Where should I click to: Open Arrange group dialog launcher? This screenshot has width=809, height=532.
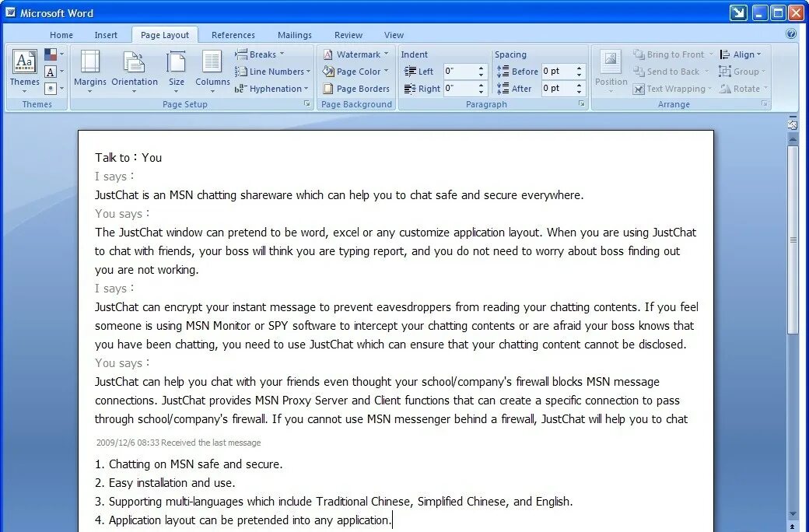(764, 103)
